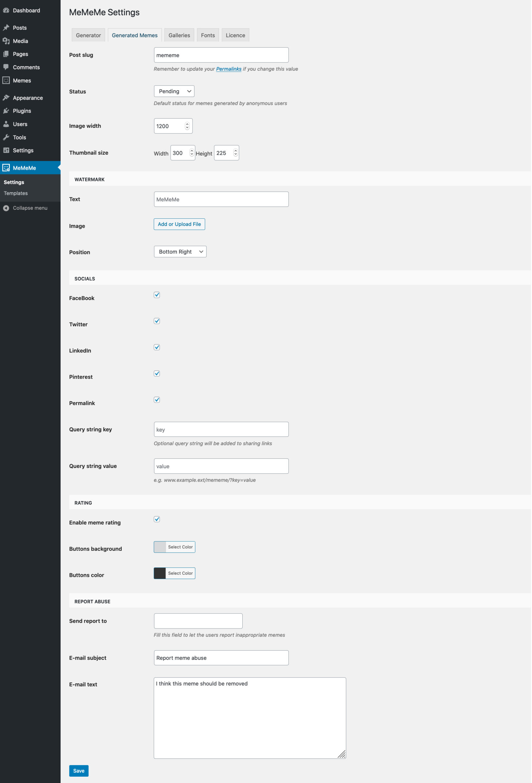
Task: Switch to the Fonts tab
Action: tap(208, 35)
